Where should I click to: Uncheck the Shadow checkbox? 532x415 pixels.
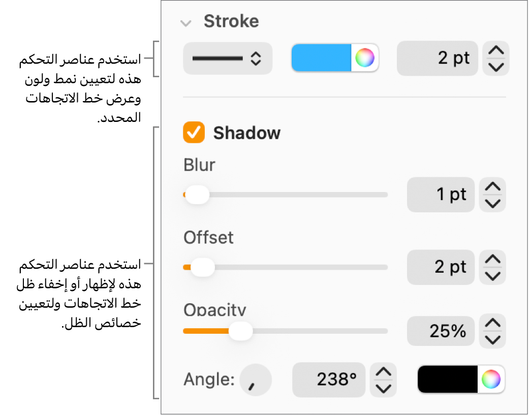coord(194,133)
